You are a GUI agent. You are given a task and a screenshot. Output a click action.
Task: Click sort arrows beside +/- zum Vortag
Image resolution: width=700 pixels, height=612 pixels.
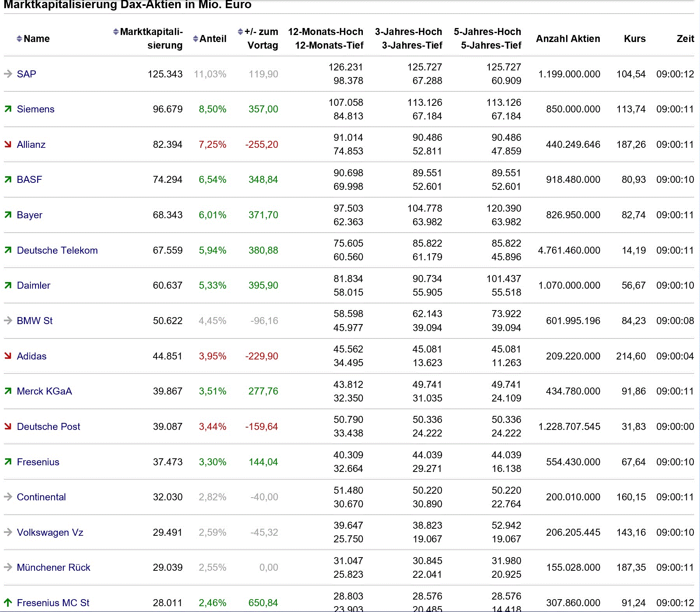coord(240,32)
